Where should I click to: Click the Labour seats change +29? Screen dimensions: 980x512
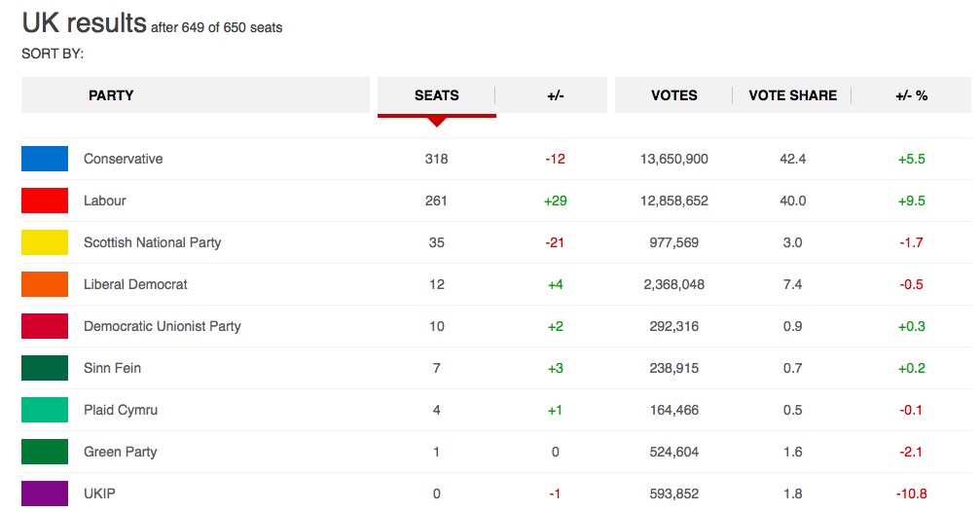point(555,201)
